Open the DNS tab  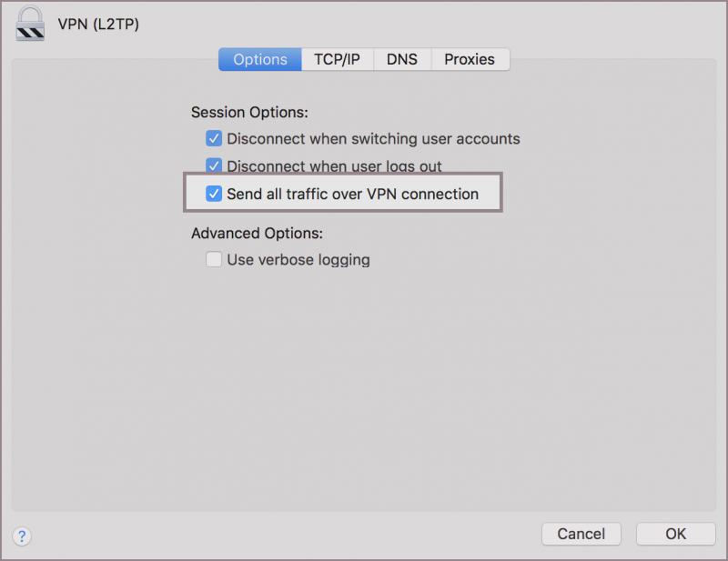(x=401, y=59)
